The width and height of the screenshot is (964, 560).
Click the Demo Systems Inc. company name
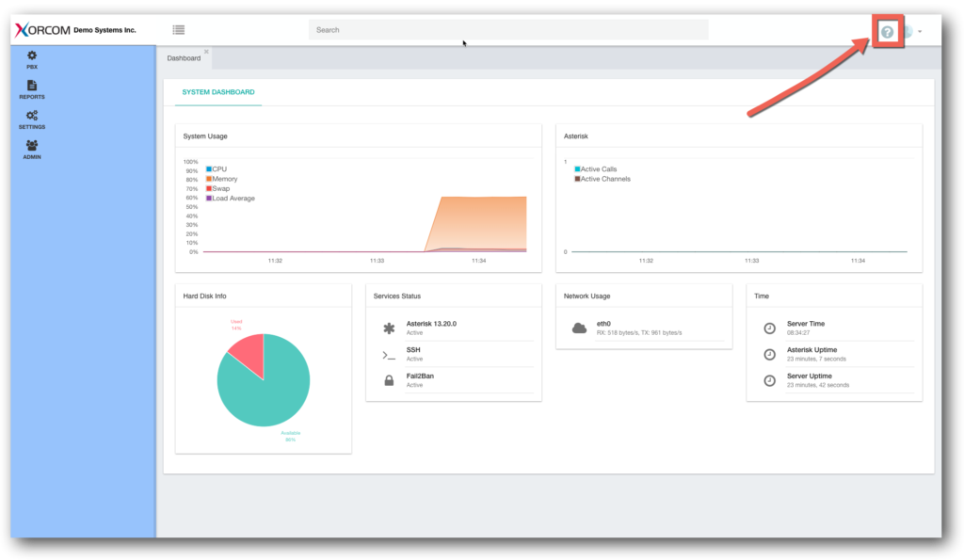104,30
